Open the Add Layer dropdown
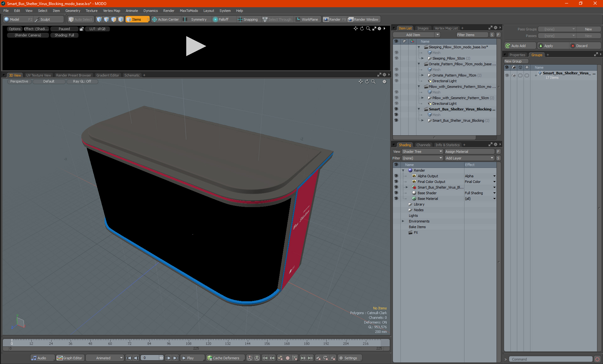This screenshot has width=603, height=364. [x=470, y=158]
